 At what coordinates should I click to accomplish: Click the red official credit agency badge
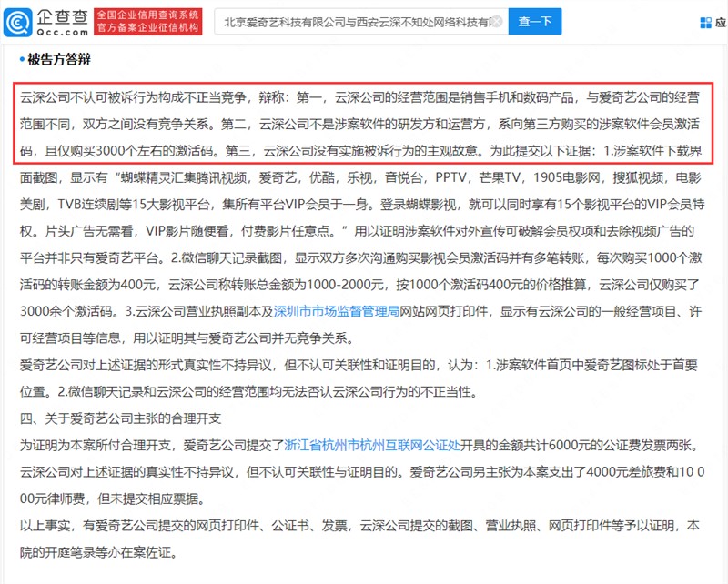[x=148, y=21]
